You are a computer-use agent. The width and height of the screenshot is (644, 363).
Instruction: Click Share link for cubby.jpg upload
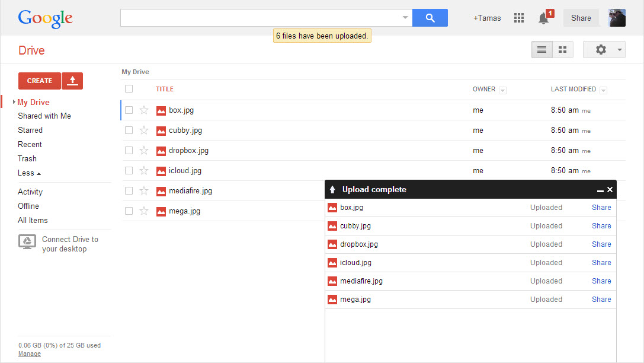pos(601,226)
